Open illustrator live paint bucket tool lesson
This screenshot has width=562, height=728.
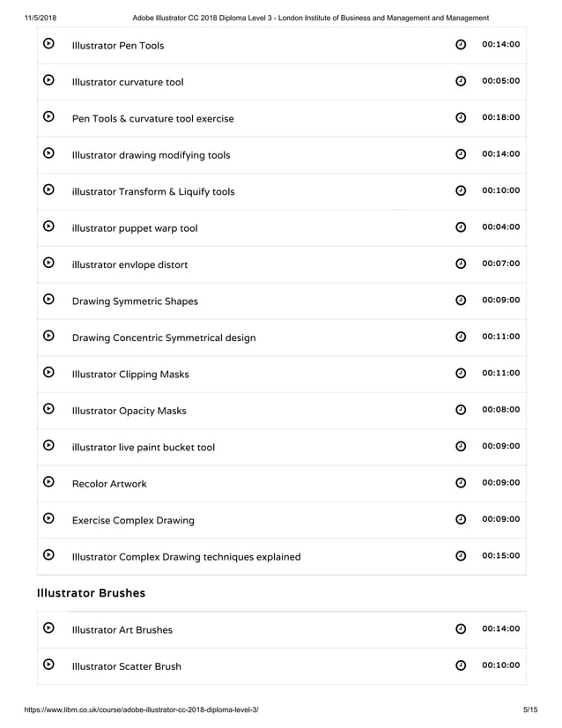(144, 447)
